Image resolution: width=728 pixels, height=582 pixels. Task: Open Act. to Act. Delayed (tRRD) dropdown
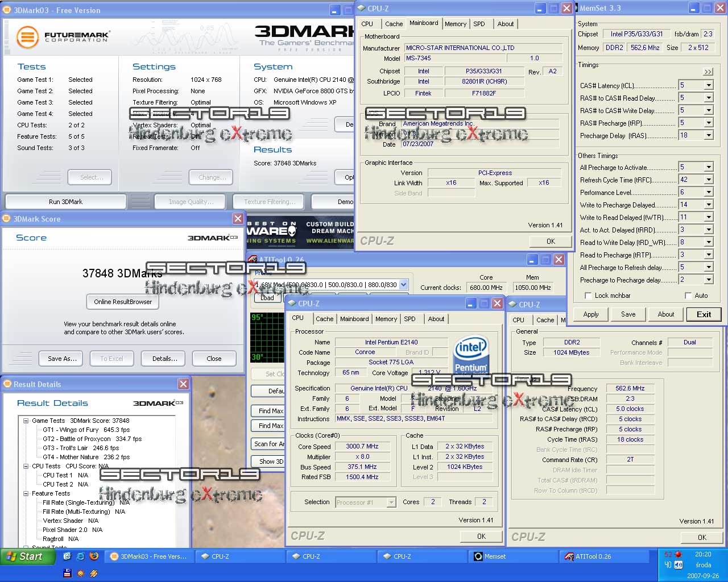point(708,230)
